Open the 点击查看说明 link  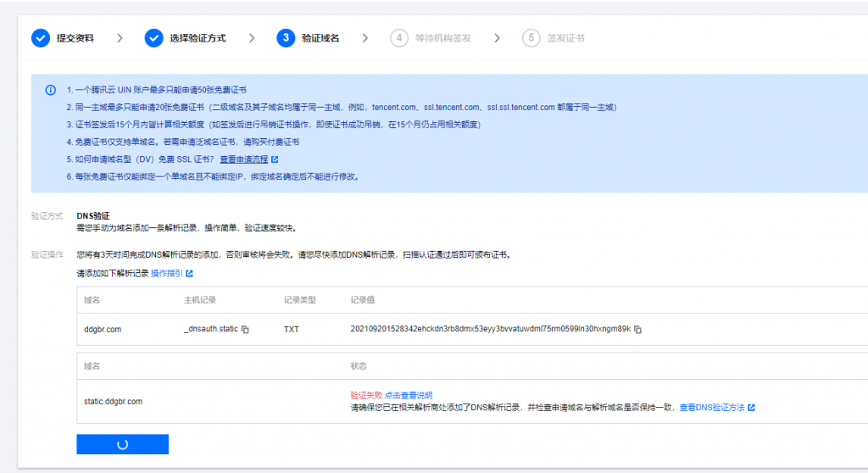tap(409, 396)
